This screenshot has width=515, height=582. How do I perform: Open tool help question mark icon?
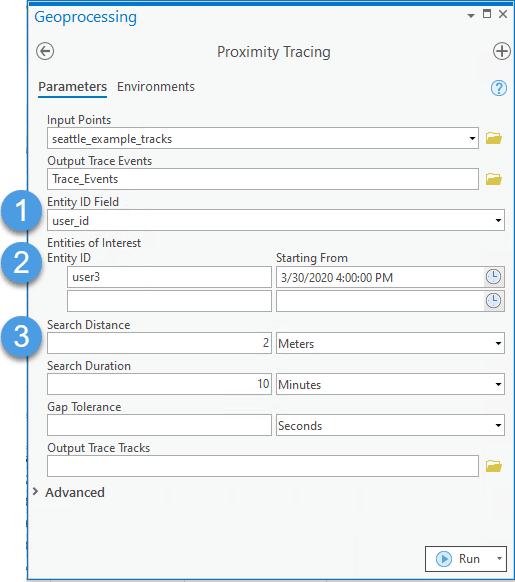[499, 88]
